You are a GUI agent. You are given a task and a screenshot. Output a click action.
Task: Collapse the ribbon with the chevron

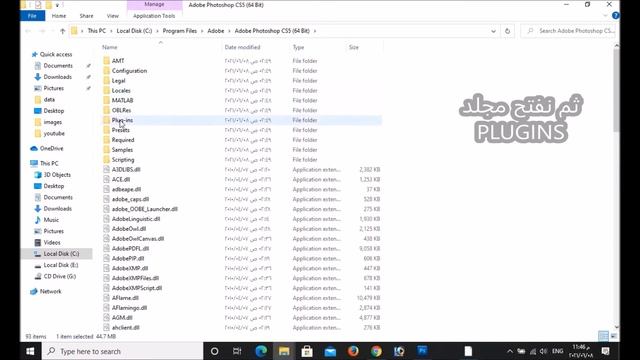(605, 16)
